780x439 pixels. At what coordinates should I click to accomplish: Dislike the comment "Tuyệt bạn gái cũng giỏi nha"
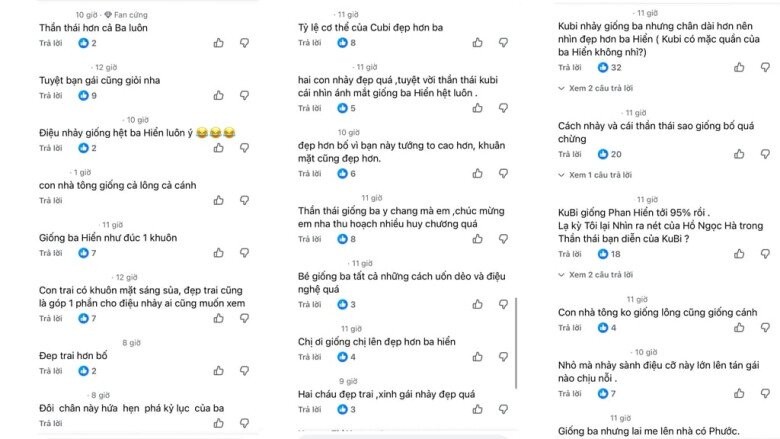243,95
